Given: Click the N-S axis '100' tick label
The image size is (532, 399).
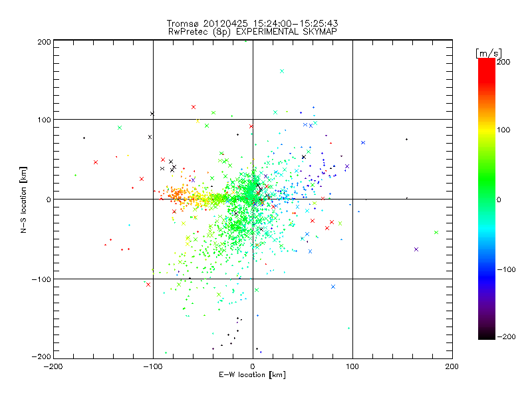Looking at the screenshot, I should point(44,120).
